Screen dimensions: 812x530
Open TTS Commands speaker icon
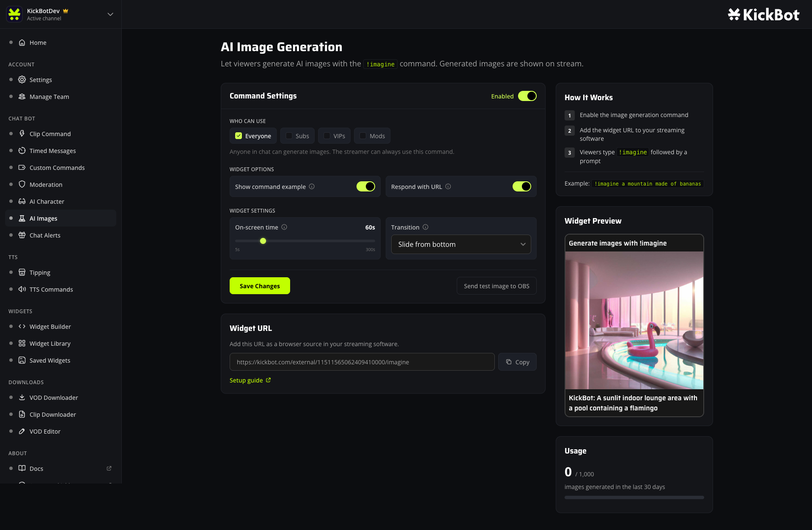[22, 290]
